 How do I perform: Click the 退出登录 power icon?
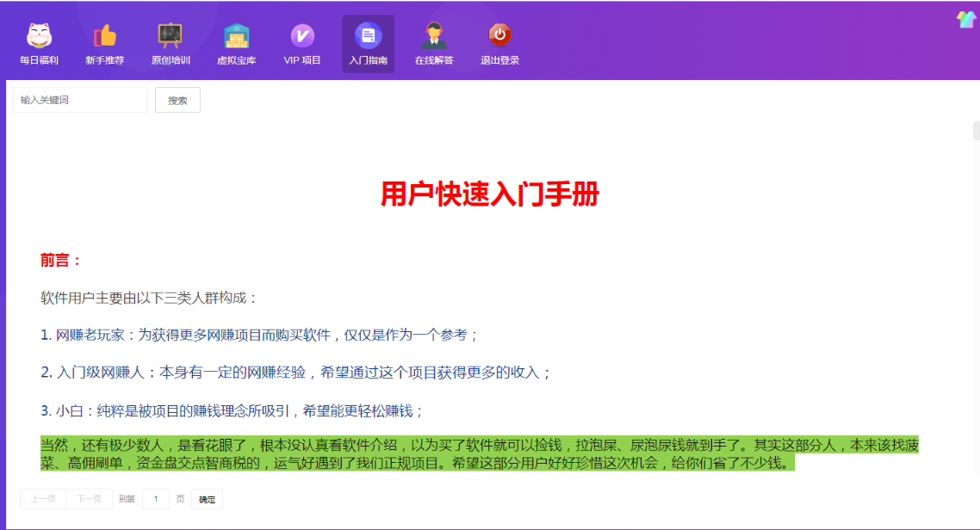point(499,36)
